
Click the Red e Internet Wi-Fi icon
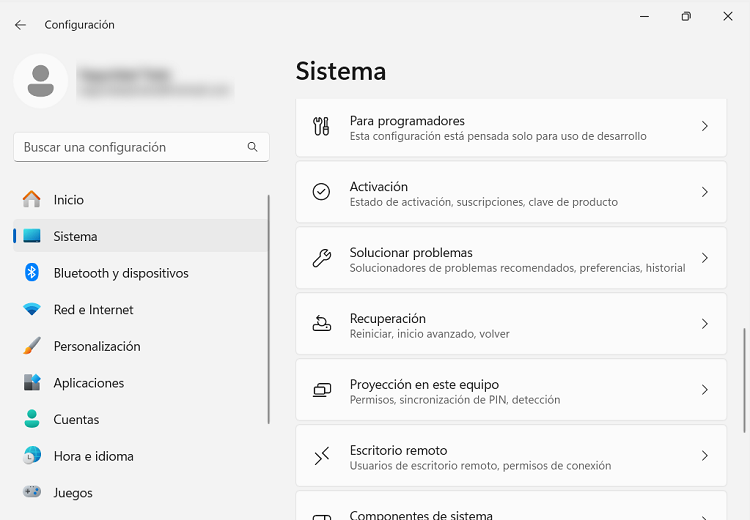tap(32, 310)
